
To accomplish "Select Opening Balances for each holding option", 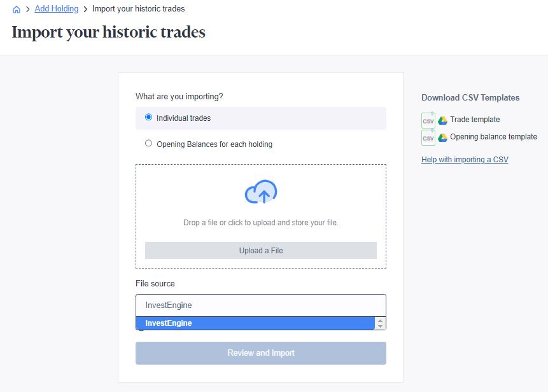I will click(148, 144).
